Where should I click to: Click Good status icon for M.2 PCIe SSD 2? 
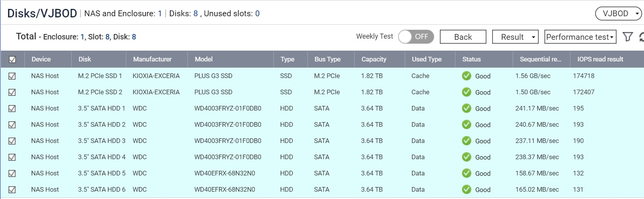click(467, 92)
